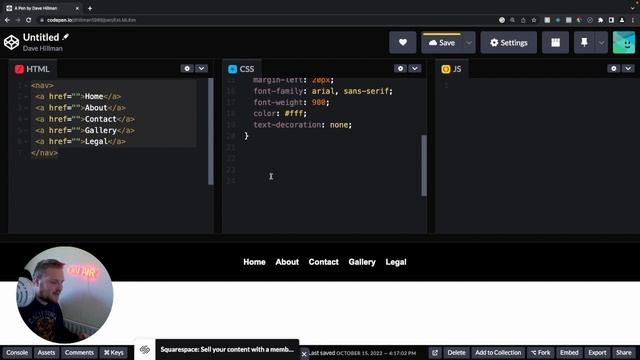Screen dimensions: 640x360
Task: Select the CSS editor tab
Action: (242, 69)
